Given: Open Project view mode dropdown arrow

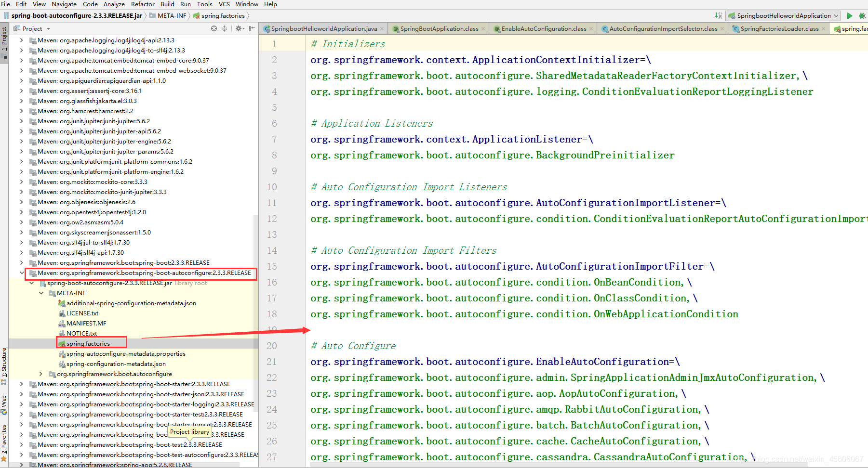Looking at the screenshot, I should coord(49,29).
